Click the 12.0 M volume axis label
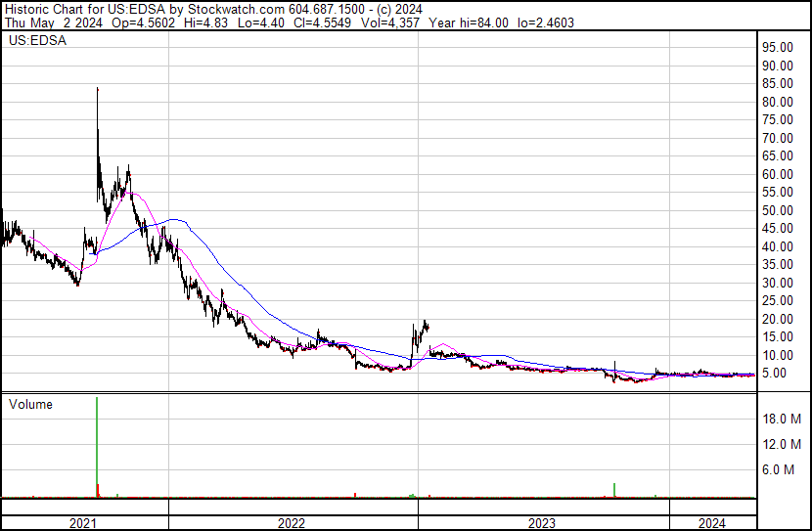This screenshot has width=812, height=531. (782, 444)
